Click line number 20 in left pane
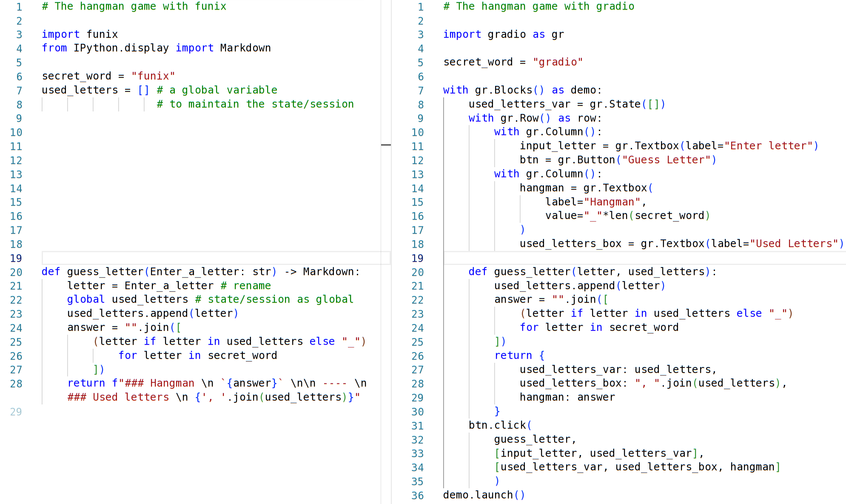Viewport: 846px width, 504px height. point(16,272)
